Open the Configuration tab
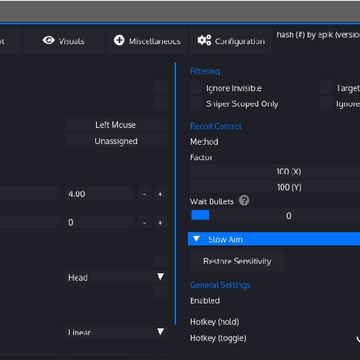The height and width of the screenshot is (360, 360). tap(231, 41)
